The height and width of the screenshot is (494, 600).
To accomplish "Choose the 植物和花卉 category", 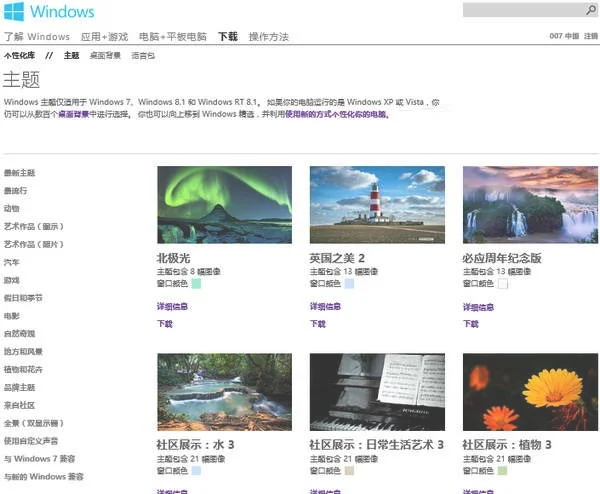I will pos(23,369).
